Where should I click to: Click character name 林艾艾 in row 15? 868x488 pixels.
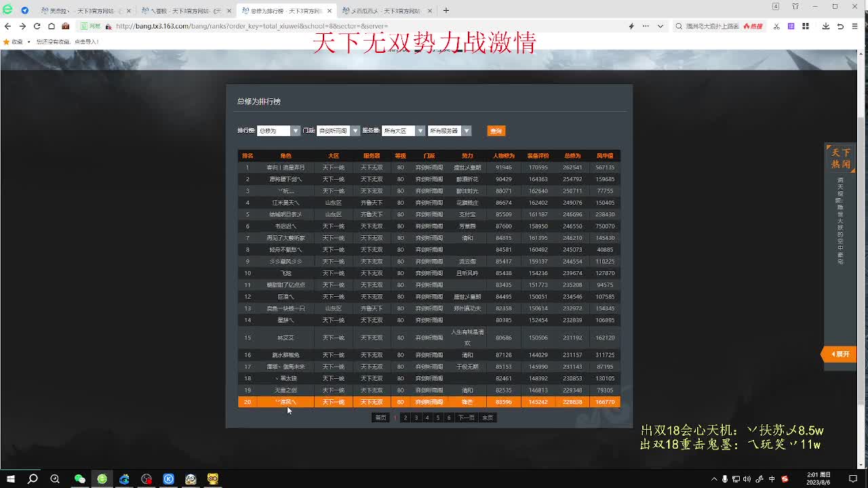(x=286, y=338)
